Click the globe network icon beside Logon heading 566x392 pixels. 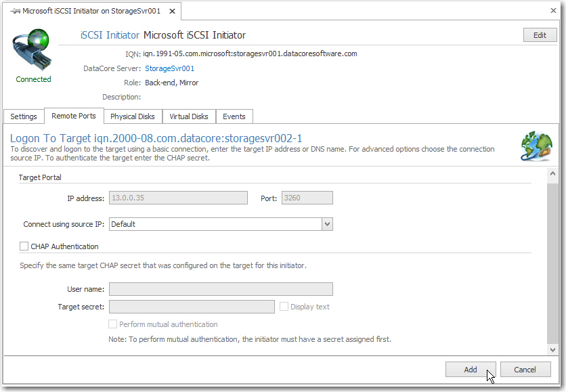[536, 145]
